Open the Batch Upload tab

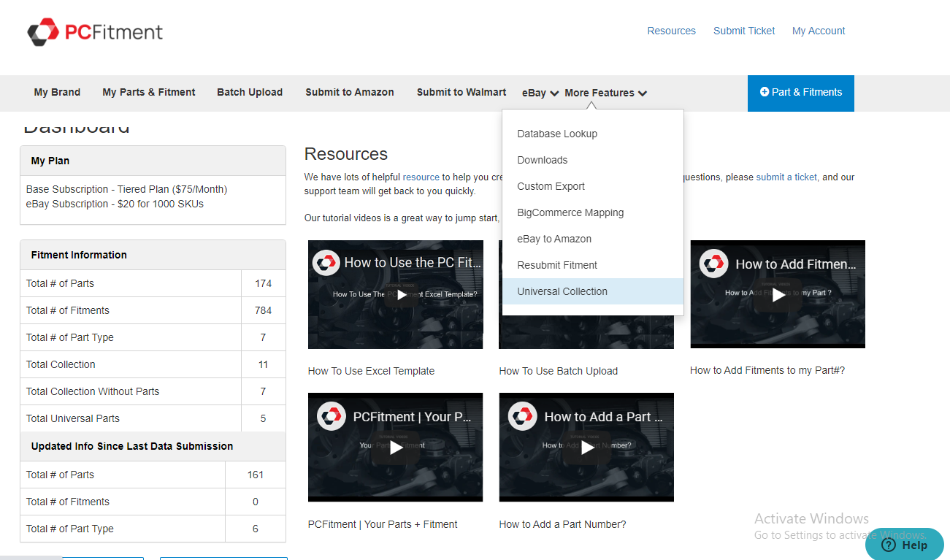coord(250,92)
